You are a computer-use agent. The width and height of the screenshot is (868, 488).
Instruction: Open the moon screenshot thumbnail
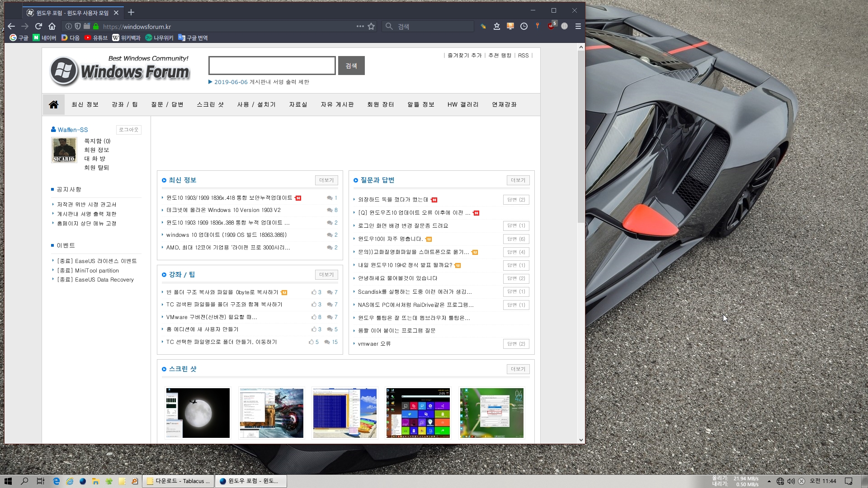[x=198, y=413]
